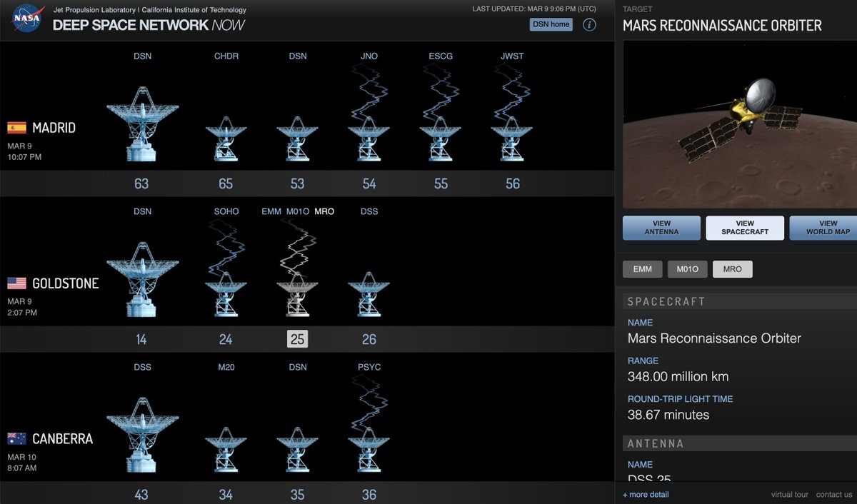Click the View World Map button
Image resolution: width=857 pixels, height=504 pixels.
[823, 228]
